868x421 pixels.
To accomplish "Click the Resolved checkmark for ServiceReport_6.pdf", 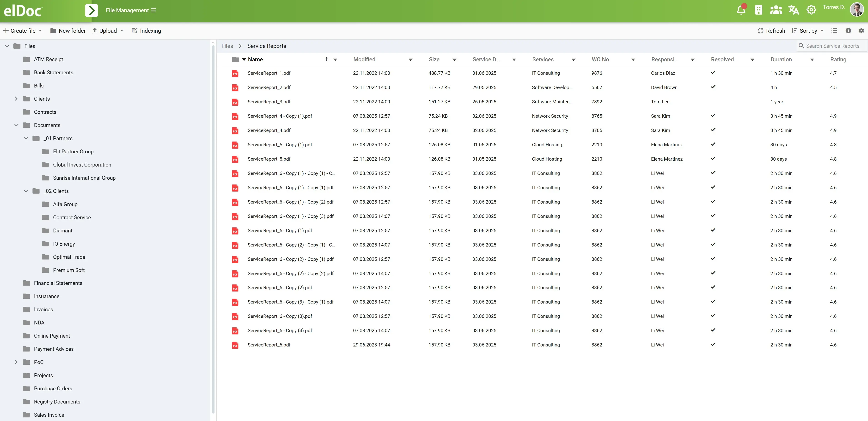I will [x=713, y=344].
